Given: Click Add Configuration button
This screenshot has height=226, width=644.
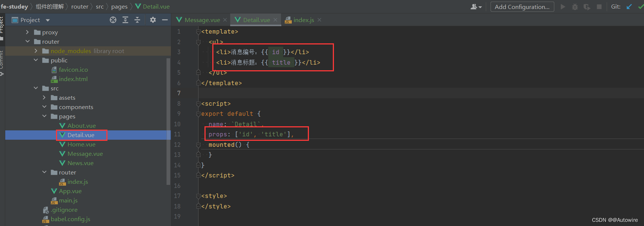Looking at the screenshot, I should pos(522,7).
